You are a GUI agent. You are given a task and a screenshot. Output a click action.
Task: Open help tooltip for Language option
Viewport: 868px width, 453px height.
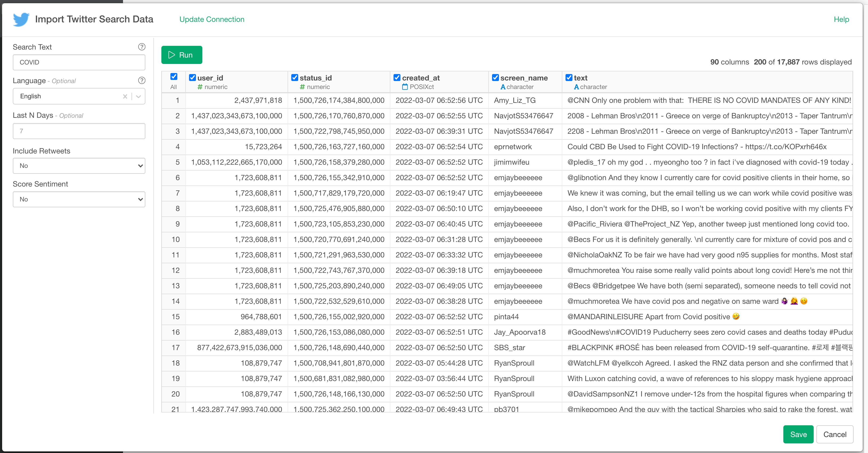[x=142, y=80]
